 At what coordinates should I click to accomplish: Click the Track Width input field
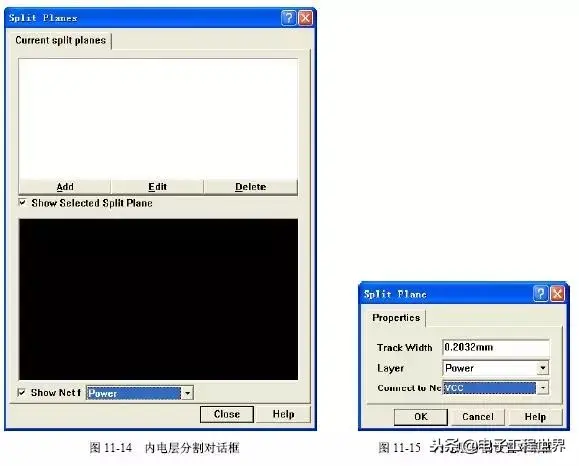(x=495, y=347)
